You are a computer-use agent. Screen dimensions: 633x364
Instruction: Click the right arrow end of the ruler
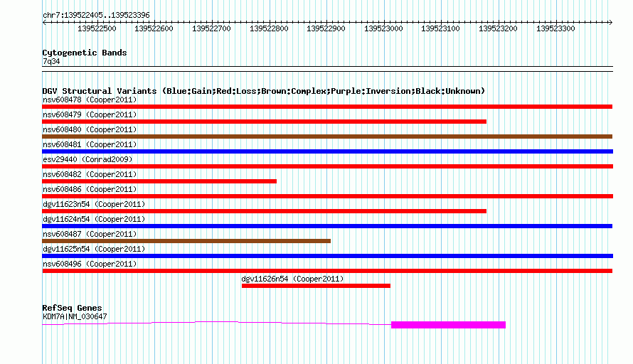pyautogui.click(x=610, y=23)
